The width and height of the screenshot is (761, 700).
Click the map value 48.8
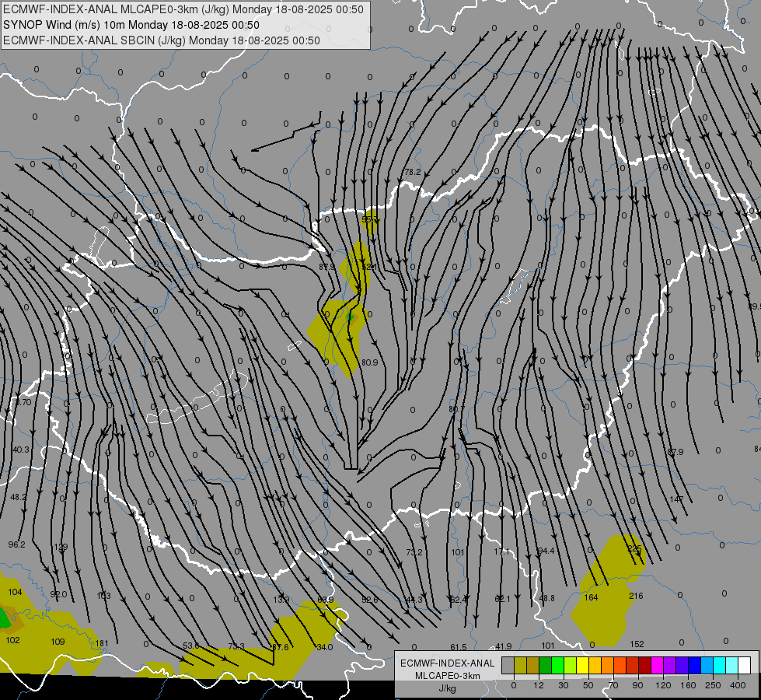(x=546, y=598)
